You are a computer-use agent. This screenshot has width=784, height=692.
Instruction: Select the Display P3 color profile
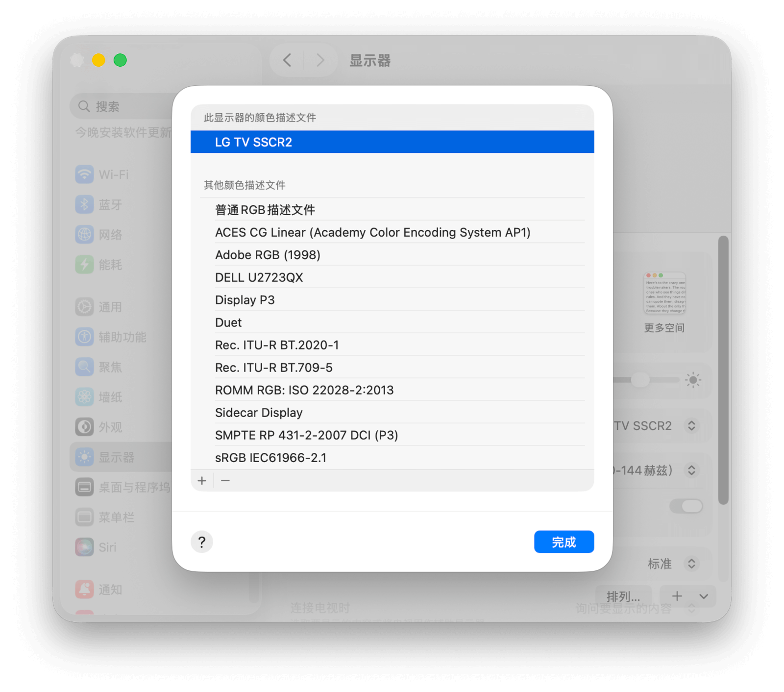245,300
